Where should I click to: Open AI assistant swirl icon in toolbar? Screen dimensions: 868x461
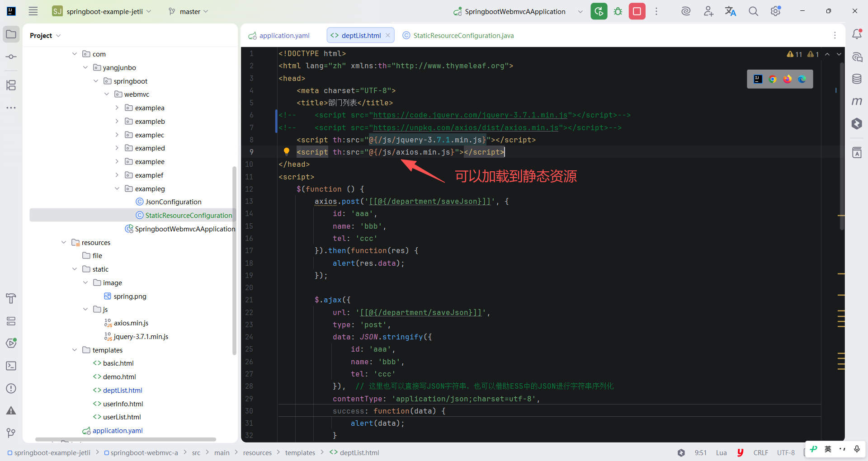(x=686, y=11)
